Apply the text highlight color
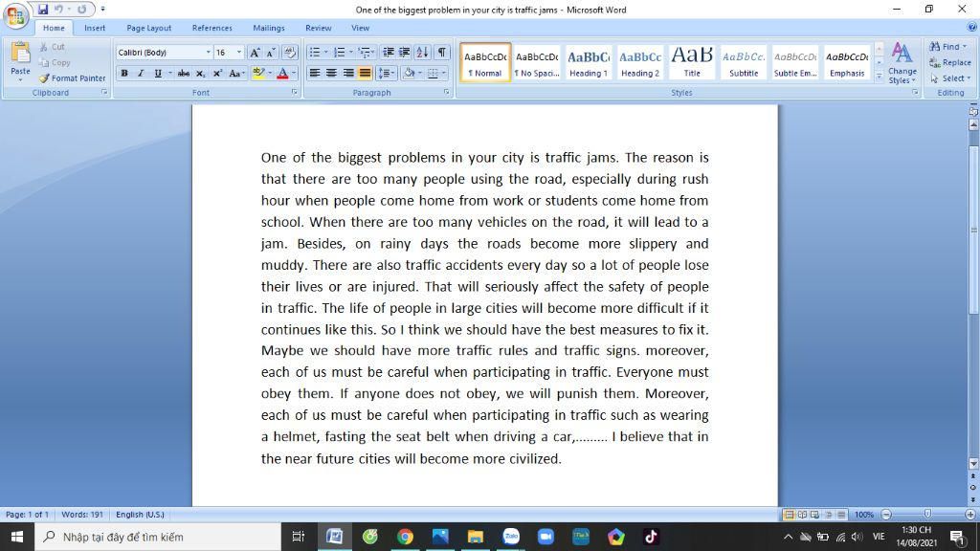The height and width of the screenshot is (551, 980). click(x=258, y=74)
